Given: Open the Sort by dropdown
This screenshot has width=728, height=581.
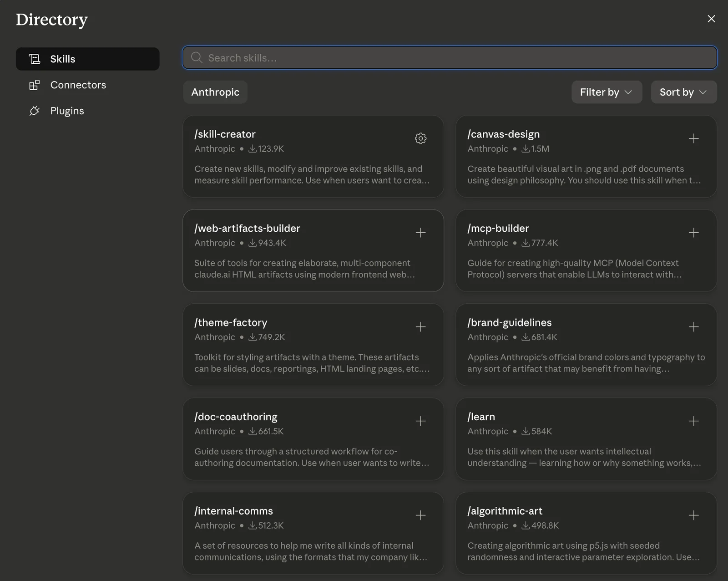Looking at the screenshot, I should coord(684,92).
